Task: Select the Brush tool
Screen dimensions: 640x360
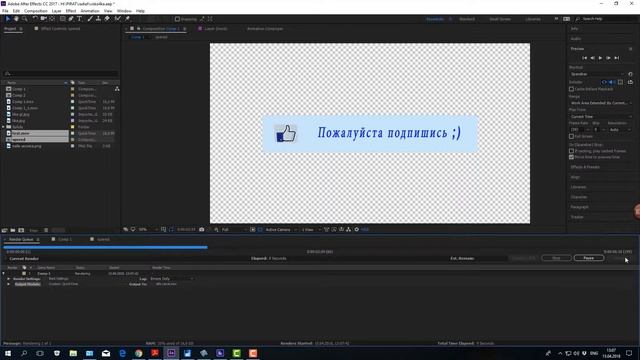Action: point(90,19)
